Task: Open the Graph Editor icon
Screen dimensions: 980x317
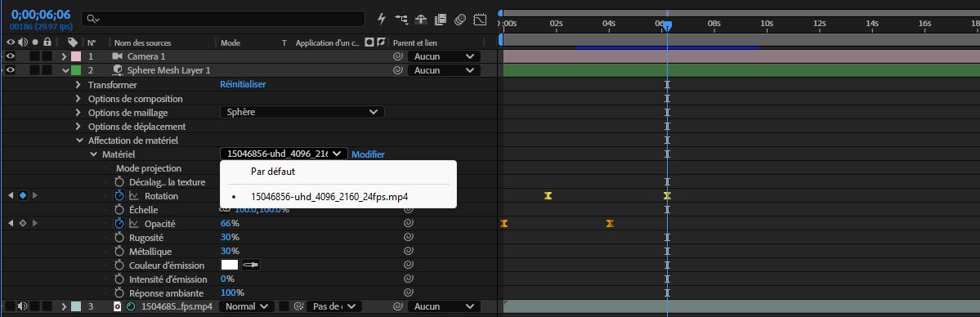Action: click(x=480, y=20)
